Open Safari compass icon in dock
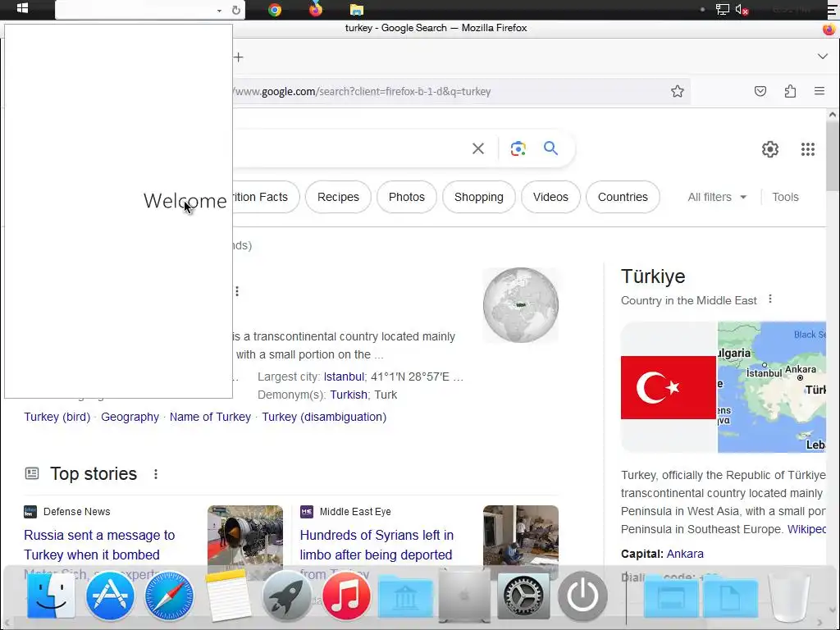 point(169,596)
